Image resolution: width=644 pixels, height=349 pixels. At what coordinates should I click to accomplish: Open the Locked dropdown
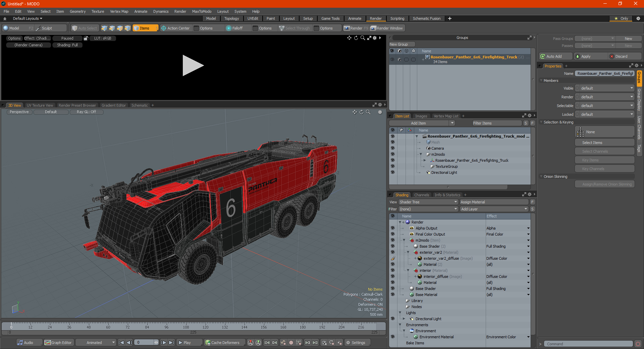tap(605, 114)
